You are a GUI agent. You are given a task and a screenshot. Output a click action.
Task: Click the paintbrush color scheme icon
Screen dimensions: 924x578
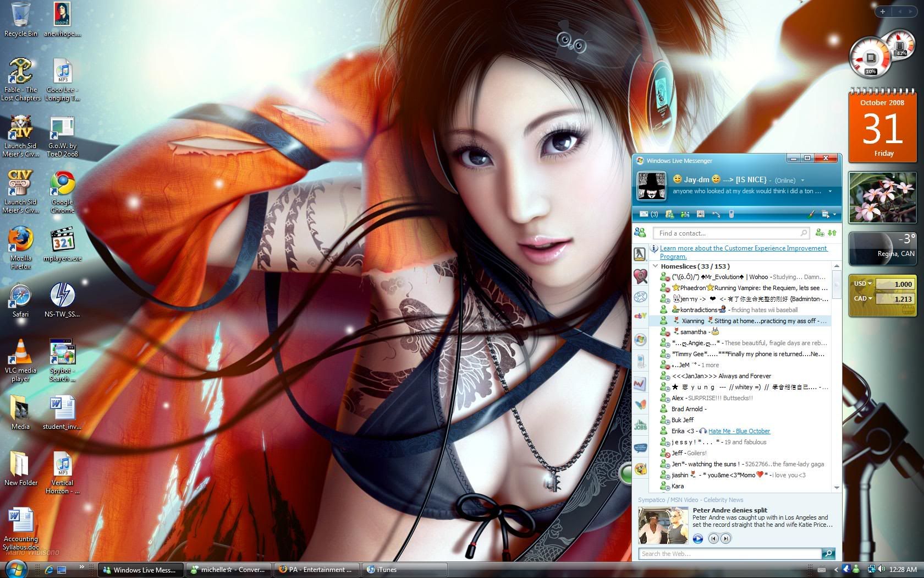coord(811,214)
